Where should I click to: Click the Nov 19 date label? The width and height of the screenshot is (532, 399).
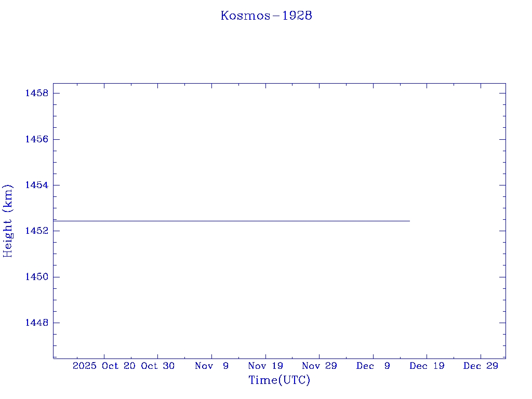pyautogui.click(x=265, y=366)
